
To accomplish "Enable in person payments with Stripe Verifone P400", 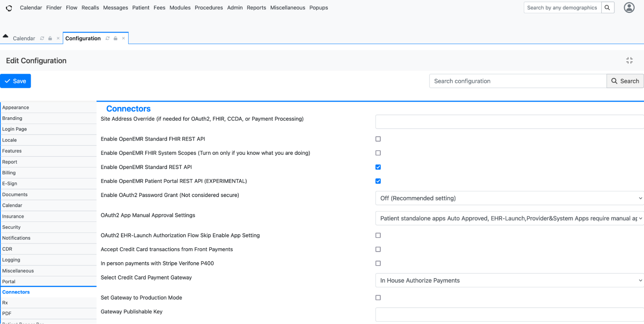I will tap(378, 264).
